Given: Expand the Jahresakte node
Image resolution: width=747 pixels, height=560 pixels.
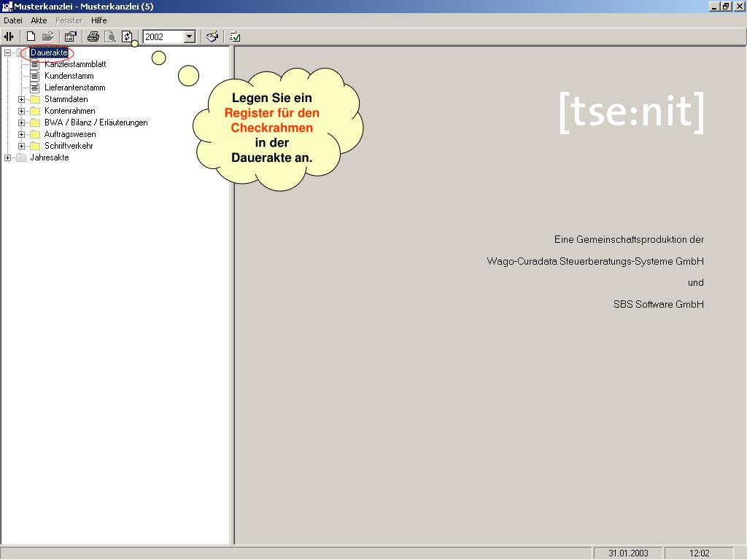Looking at the screenshot, I should [7, 157].
